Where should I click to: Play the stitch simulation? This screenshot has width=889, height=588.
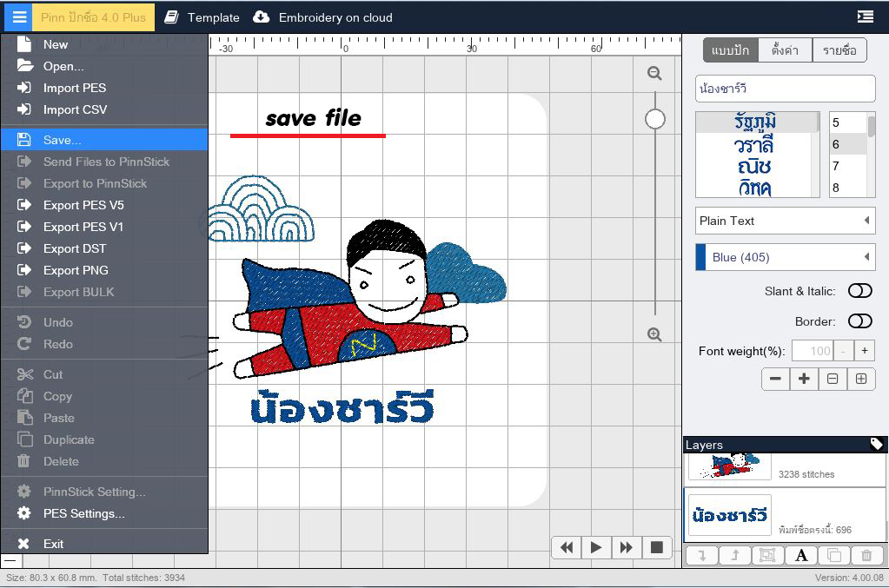(596, 547)
